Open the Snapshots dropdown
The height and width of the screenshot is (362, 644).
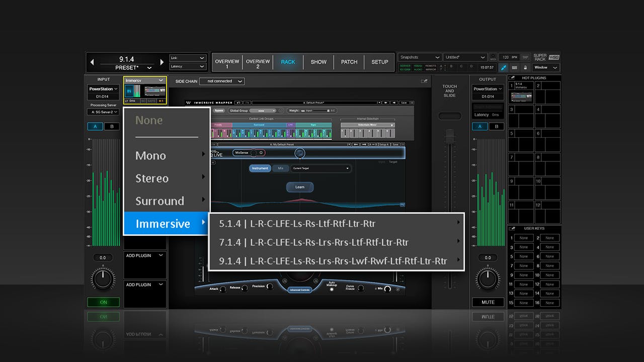point(420,57)
